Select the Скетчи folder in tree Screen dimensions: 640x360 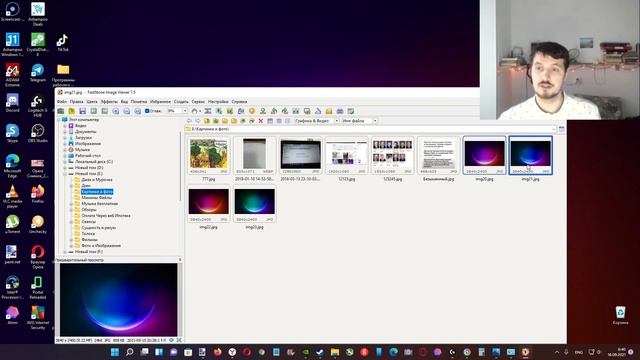click(89, 222)
